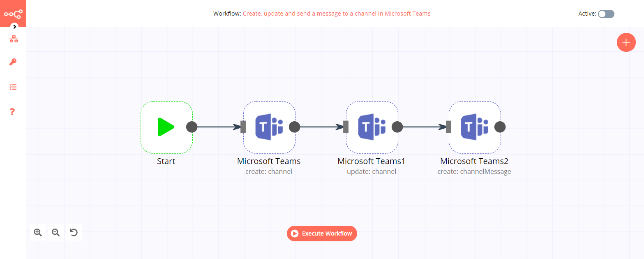The image size is (644, 259).
Task: Toggle the workflow Active switch
Action: [x=606, y=14]
